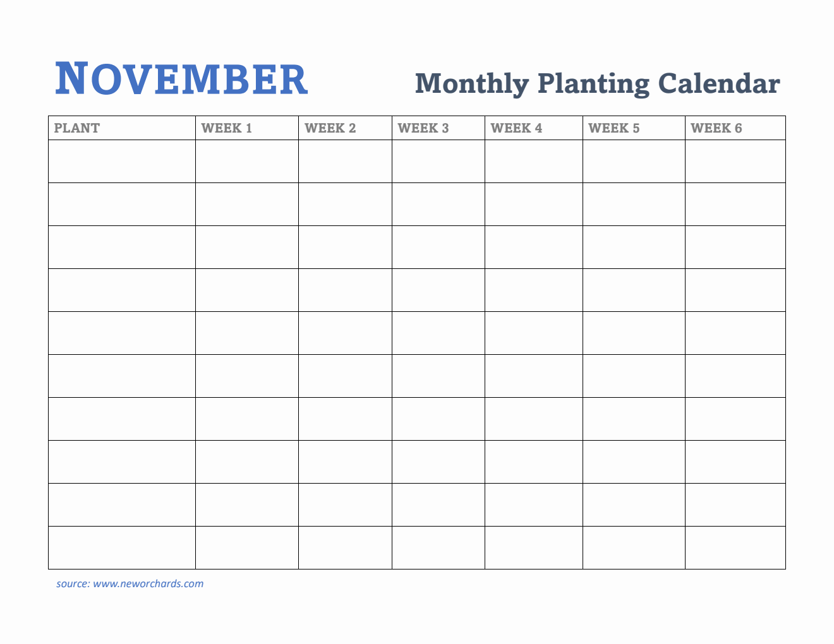Click the last row cell under WEEK 4
Viewport: 834px width, 644px height.
point(534,548)
